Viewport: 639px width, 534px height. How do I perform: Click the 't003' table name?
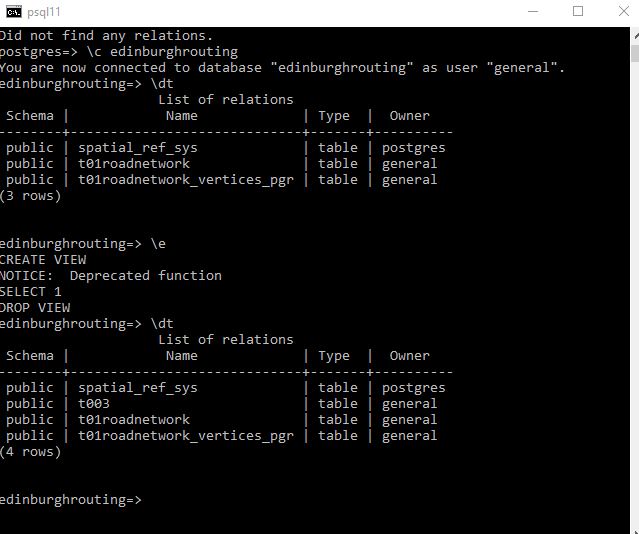94,404
